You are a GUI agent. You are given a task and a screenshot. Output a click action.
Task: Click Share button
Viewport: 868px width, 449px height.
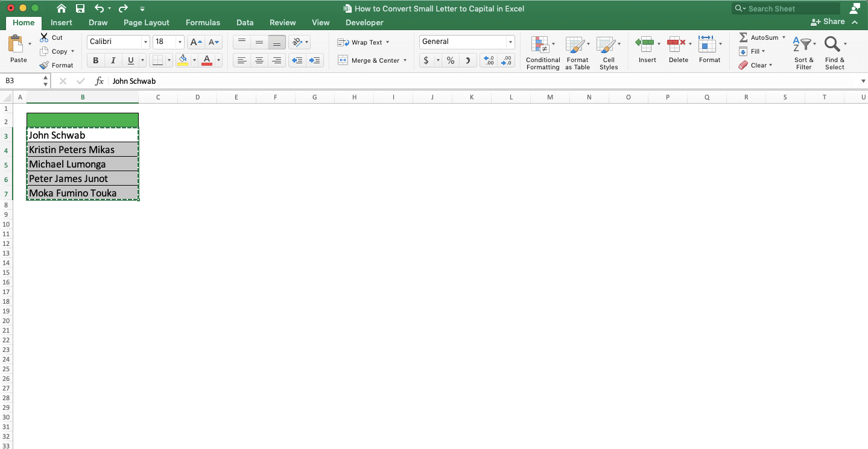(x=828, y=22)
